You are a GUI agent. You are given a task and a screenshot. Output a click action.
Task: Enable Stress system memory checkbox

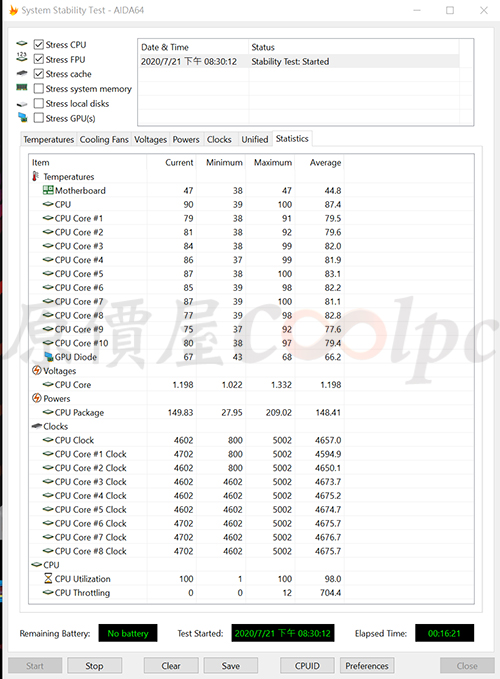point(39,88)
